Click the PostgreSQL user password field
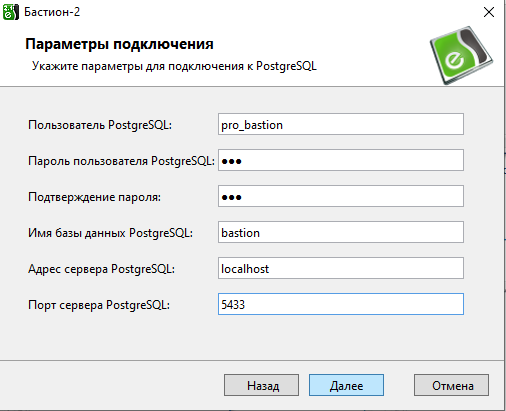Screen dimensions: 506x411 [x=341, y=160]
